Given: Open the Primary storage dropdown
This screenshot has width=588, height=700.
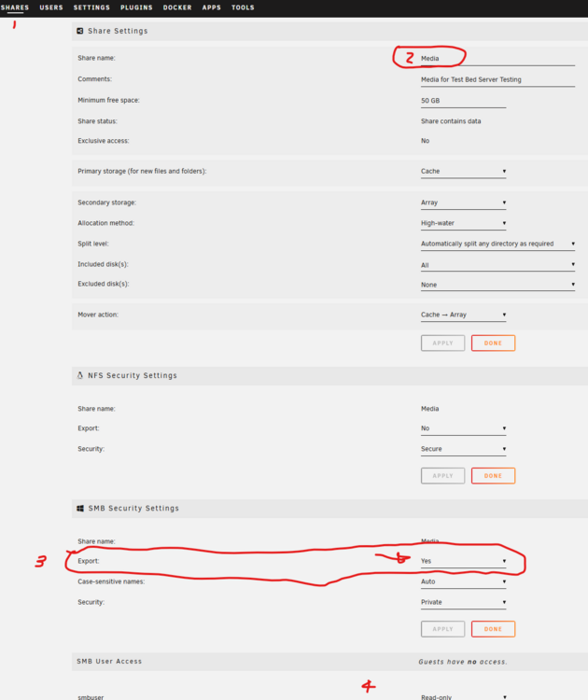Looking at the screenshot, I should click(463, 172).
